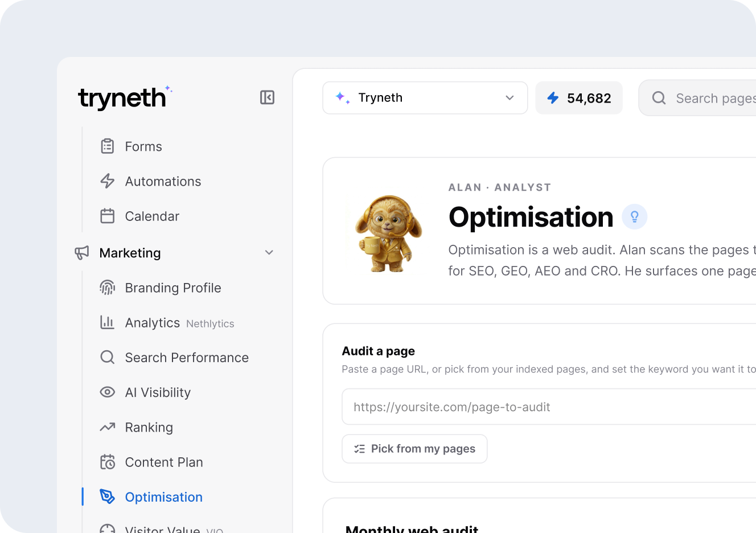Click the lightbulb tip icon beside Optimisation
This screenshot has width=756, height=533.
[634, 216]
